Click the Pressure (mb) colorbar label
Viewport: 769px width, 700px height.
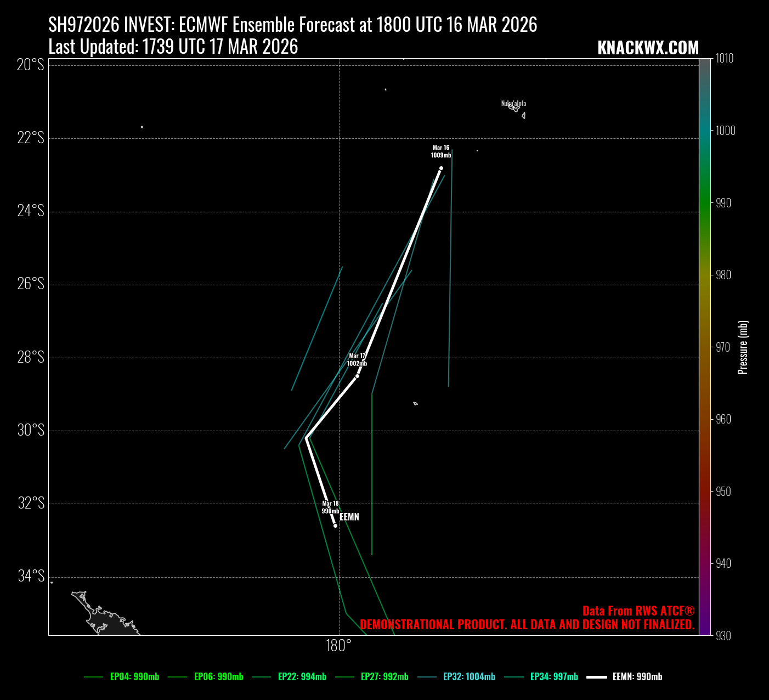click(743, 347)
